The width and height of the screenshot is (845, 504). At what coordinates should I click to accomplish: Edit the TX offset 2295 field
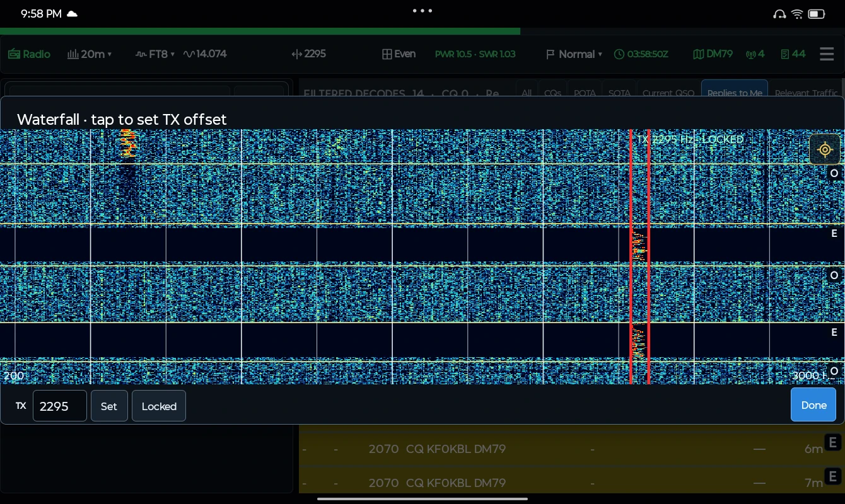point(60,406)
